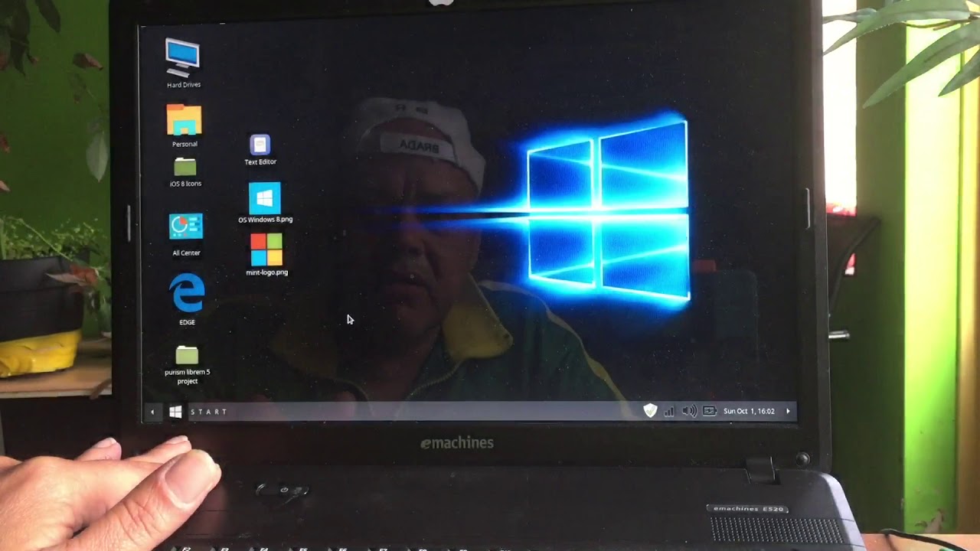Image resolution: width=980 pixels, height=551 pixels.
Task: Select the OS Windows 8.png file
Action: coord(265,198)
